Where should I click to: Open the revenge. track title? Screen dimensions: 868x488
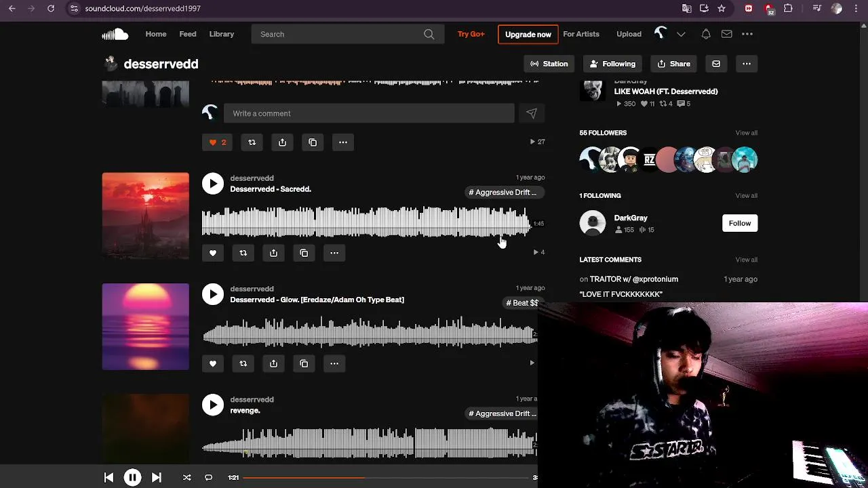coord(245,411)
